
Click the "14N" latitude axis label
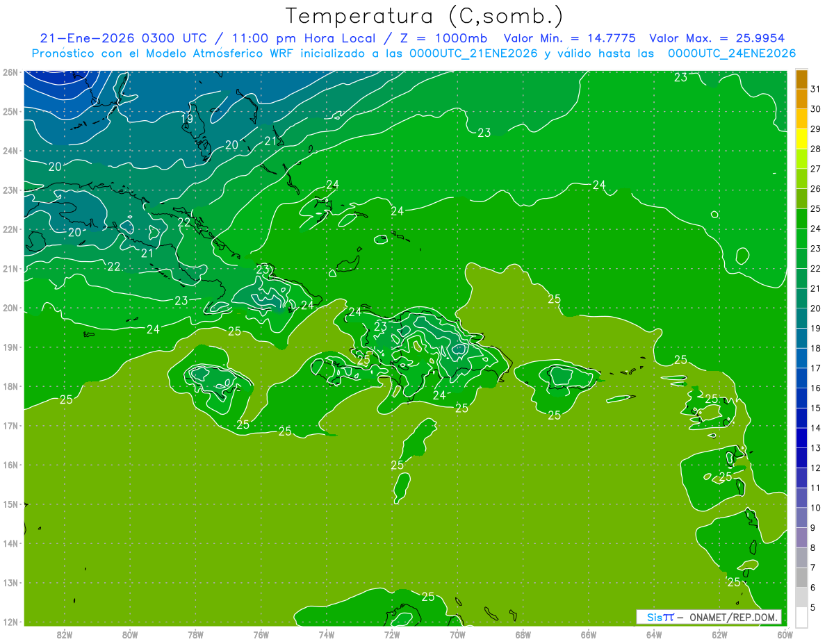tap(10, 543)
